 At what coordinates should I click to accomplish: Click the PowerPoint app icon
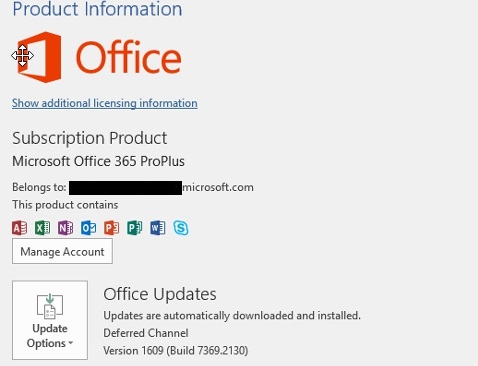[x=112, y=228]
